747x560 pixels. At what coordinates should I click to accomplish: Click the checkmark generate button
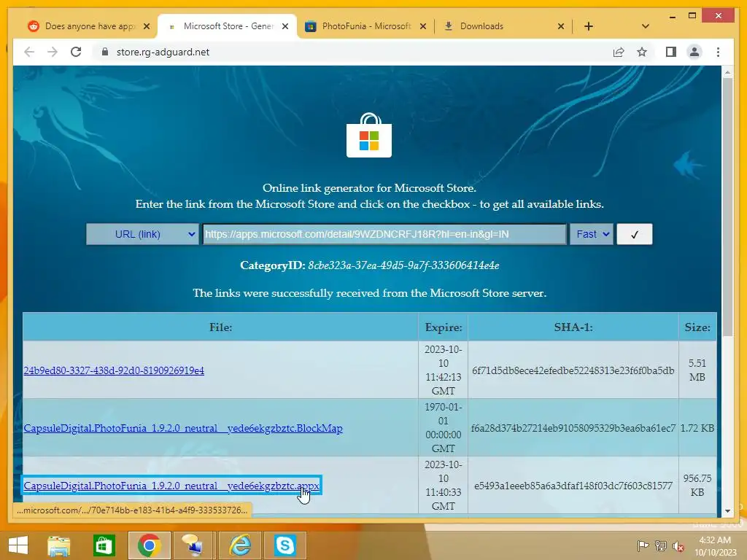point(634,234)
